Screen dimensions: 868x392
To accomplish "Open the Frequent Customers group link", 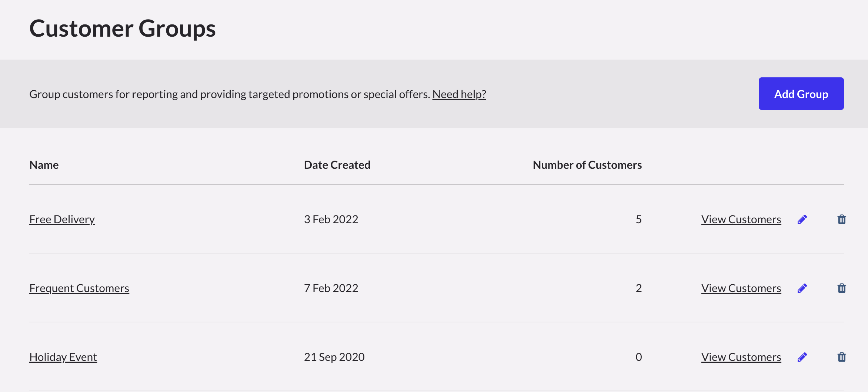I will [x=79, y=288].
